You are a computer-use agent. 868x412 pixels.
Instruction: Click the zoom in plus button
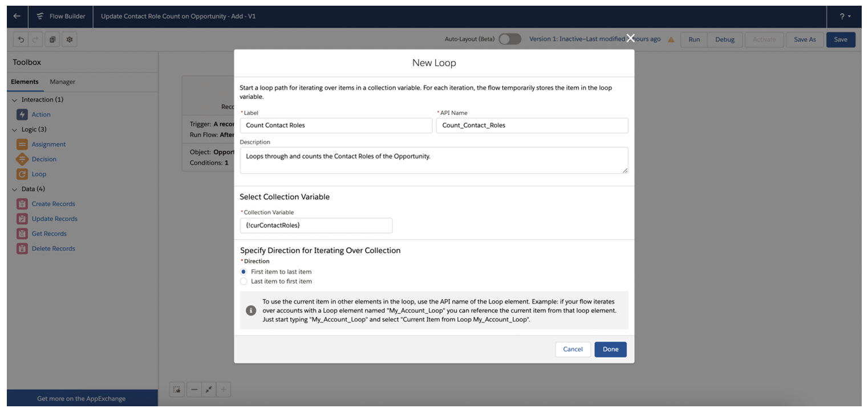click(224, 390)
